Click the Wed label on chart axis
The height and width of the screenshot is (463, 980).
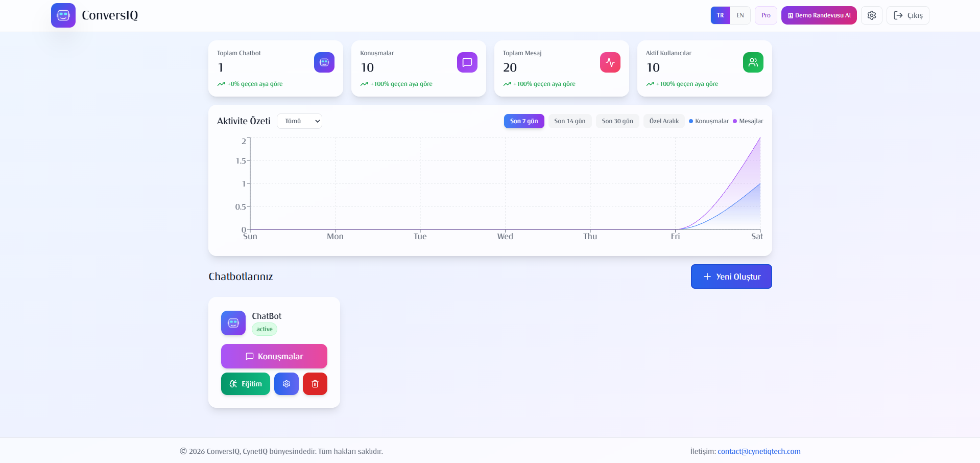point(505,236)
